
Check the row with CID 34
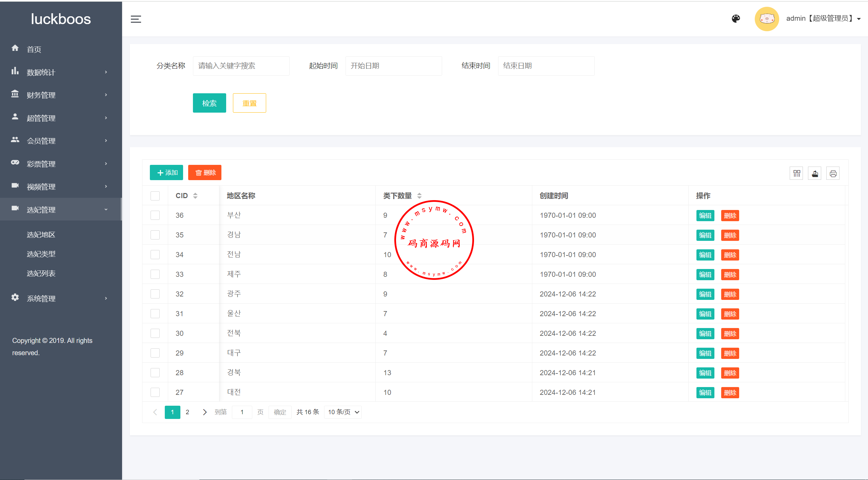pos(155,255)
